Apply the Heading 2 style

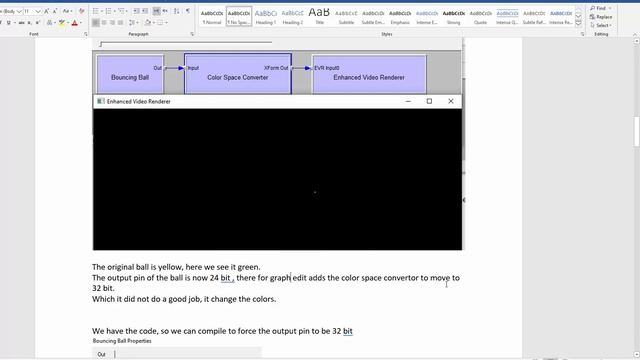click(293, 17)
